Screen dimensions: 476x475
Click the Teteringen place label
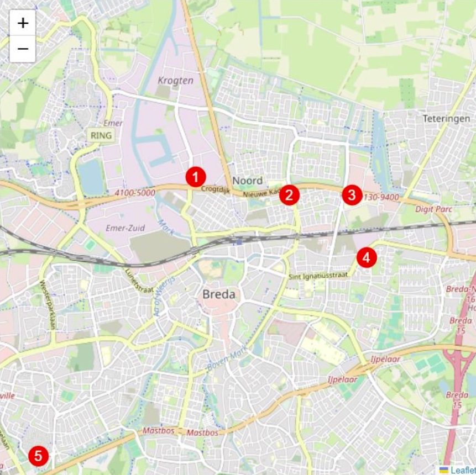pos(446,119)
